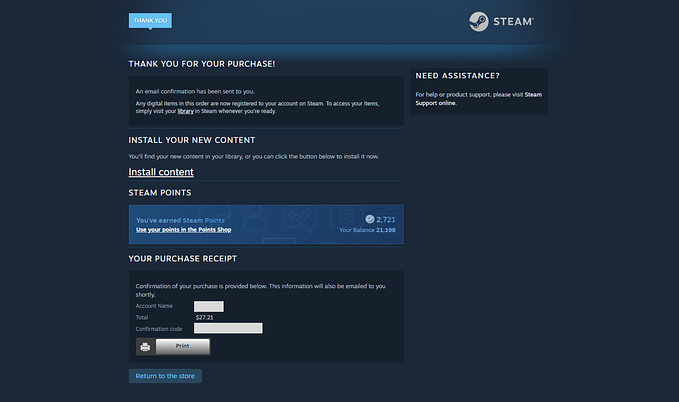
Task: Click the redacted Account Name field
Action: [209, 307]
